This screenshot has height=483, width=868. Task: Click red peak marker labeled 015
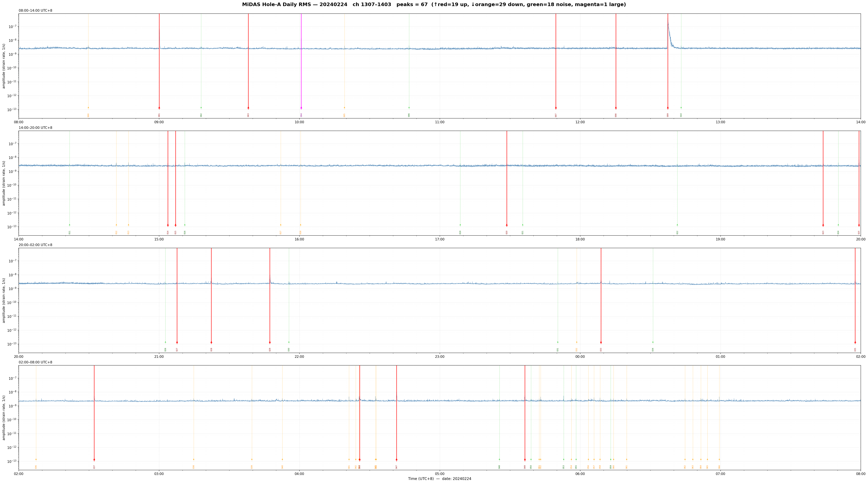point(176,225)
